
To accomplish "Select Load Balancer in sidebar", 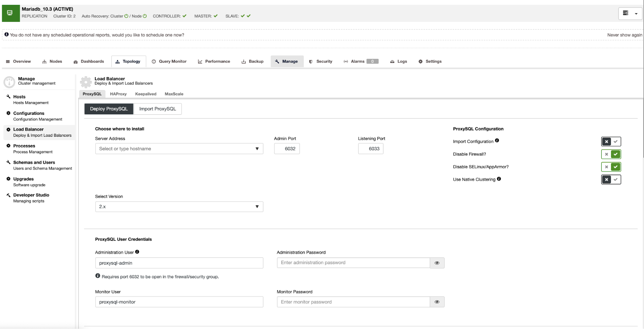I will (x=39, y=132).
